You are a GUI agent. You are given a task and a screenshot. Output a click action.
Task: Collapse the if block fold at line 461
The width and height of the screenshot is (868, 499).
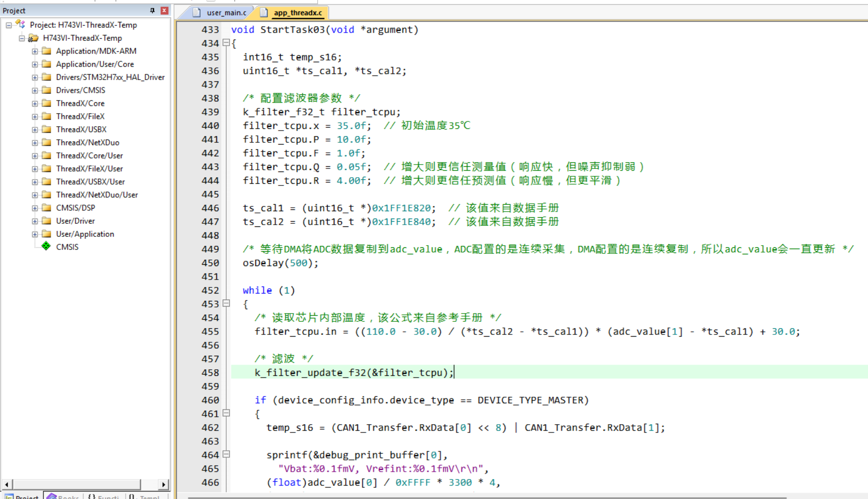[226, 413]
